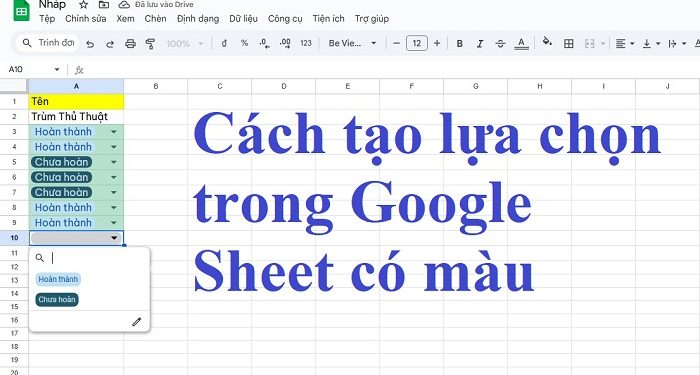The image size is (700, 375).
Task: Open the text color picker
Action: (521, 43)
